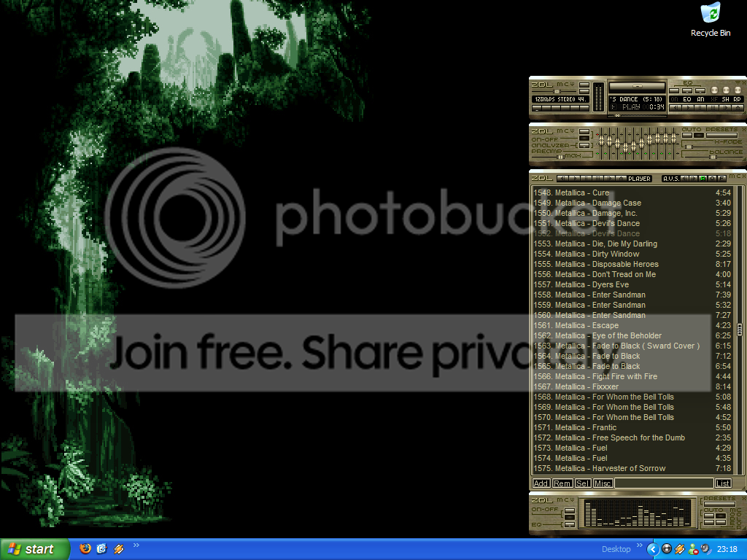Click volume speaker icon in system tray

[705, 550]
